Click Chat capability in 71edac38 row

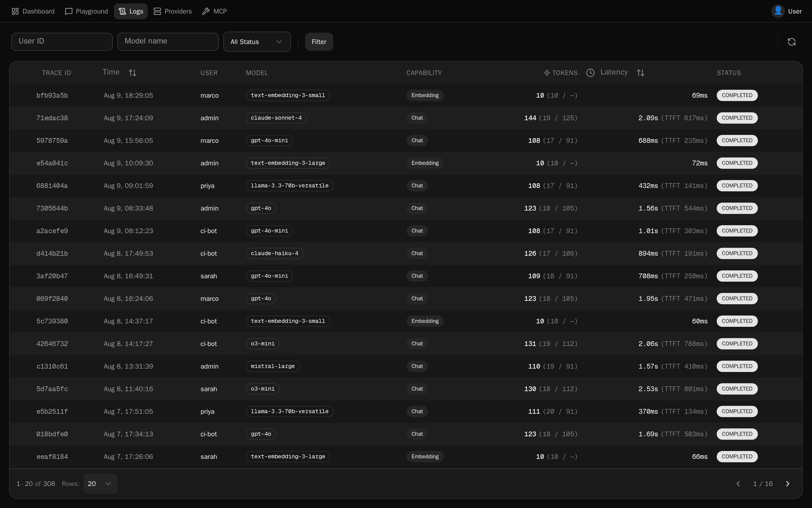[417, 118]
